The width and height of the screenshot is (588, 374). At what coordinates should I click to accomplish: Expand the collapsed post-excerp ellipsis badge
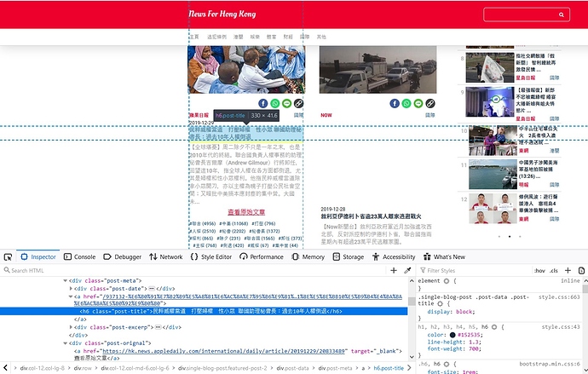click(159, 327)
